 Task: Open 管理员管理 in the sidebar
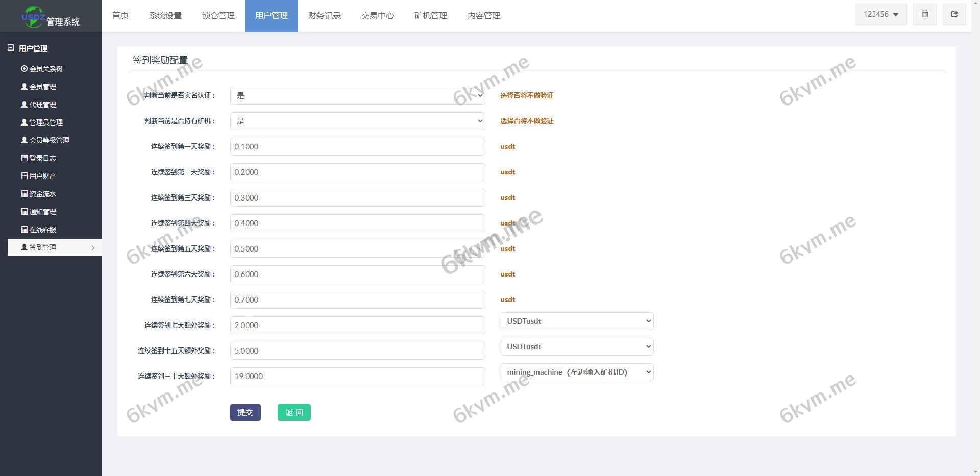click(x=45, y=122)
